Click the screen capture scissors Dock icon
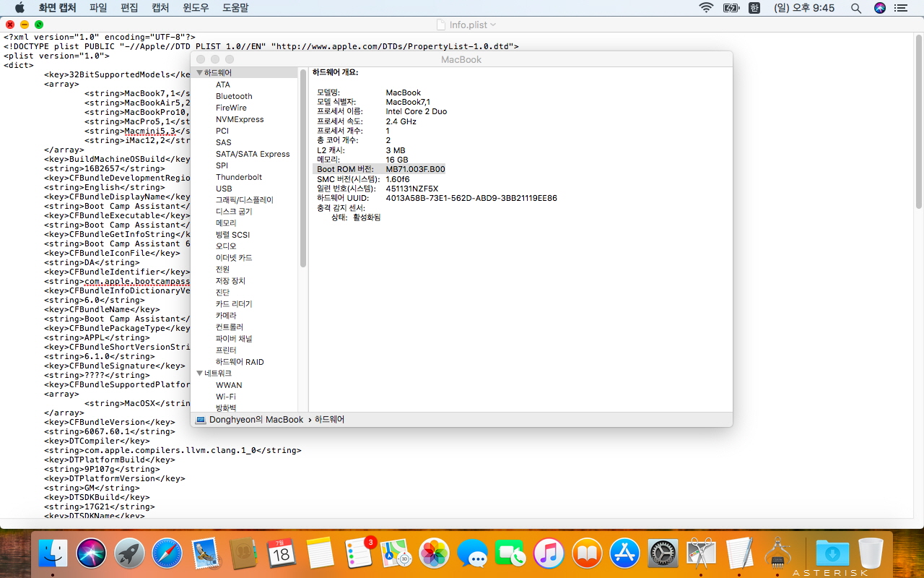Screen dimensions: 924x578 [x=701, y=554]
